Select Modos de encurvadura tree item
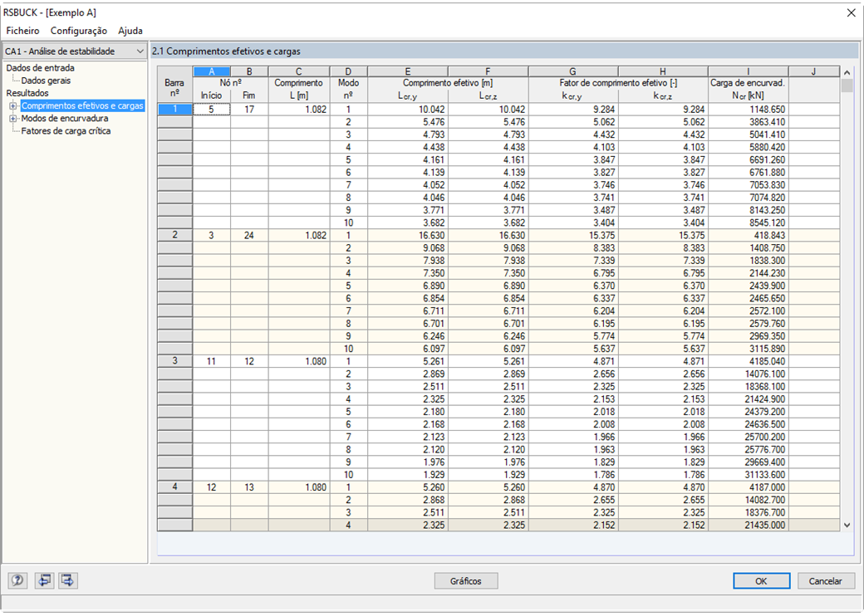 [x=65, y=119]
